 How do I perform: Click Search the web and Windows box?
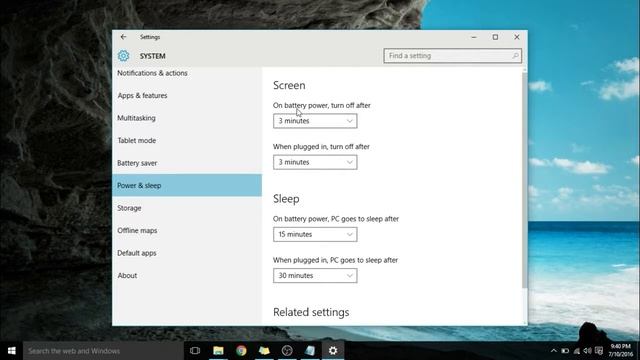pyautogui.click(x=103, y=351)
